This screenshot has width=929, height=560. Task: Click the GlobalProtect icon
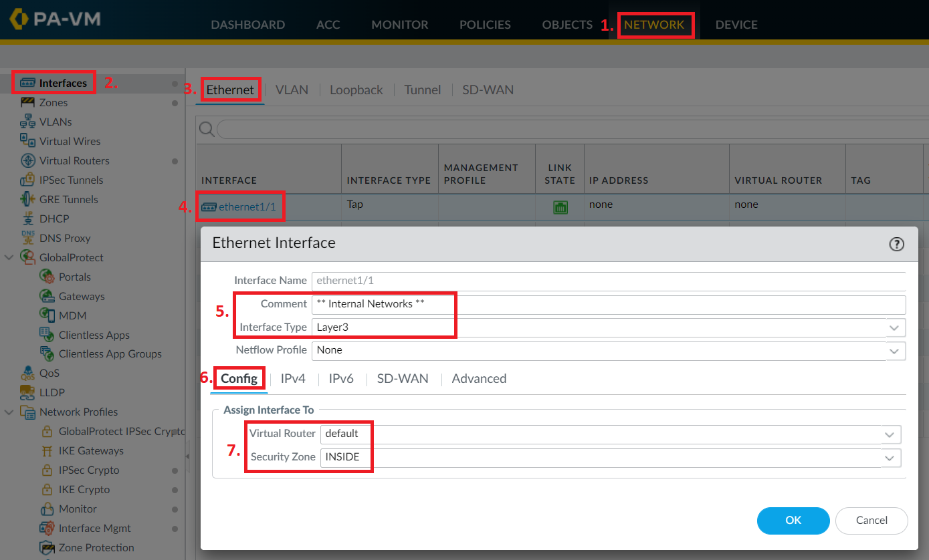[x=27, y=257]
